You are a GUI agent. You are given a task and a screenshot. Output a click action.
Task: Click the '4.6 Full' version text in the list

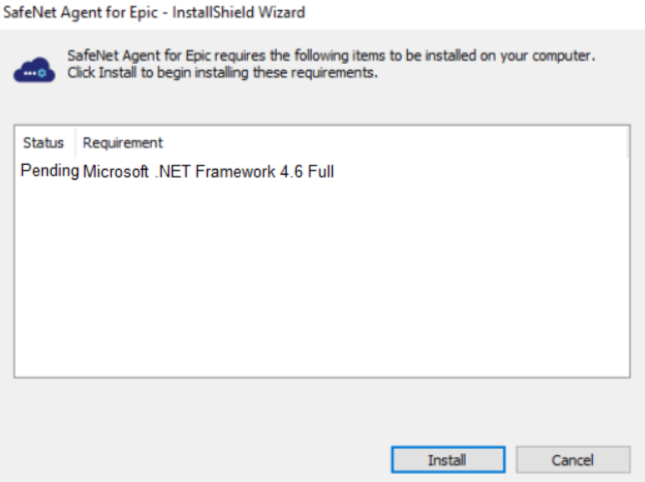point(307,171)
